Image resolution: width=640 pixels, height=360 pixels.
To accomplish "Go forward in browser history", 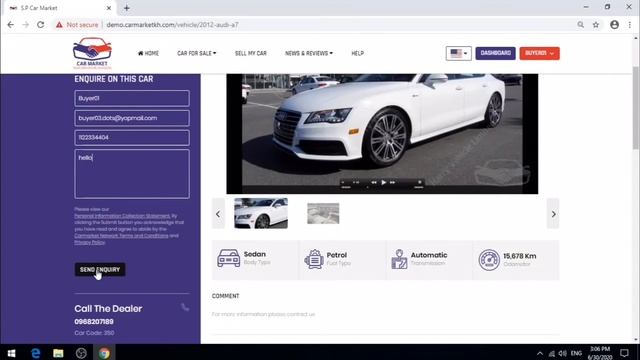I will 25,25.
